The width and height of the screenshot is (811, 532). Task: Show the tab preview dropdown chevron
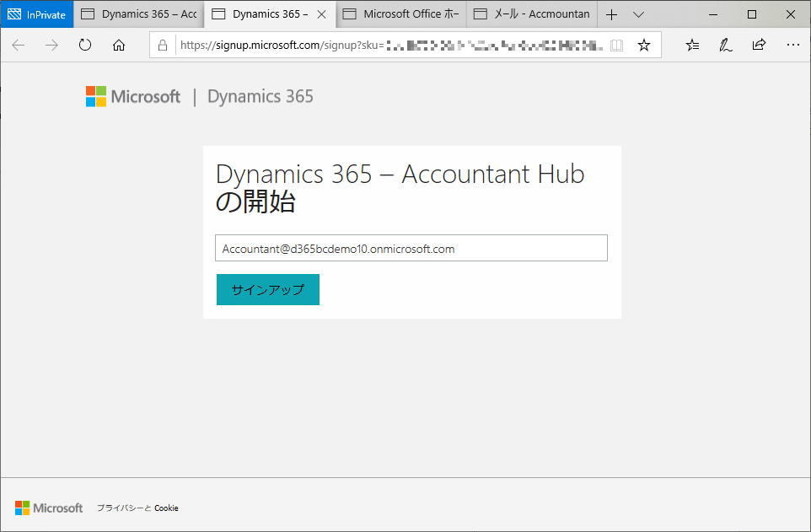pos(639,14)
